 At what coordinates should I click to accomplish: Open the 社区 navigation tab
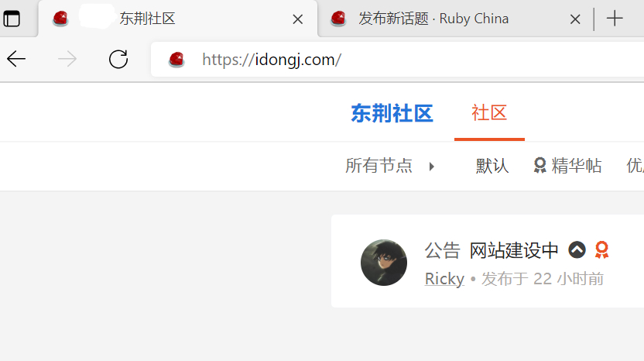(489, 112)
